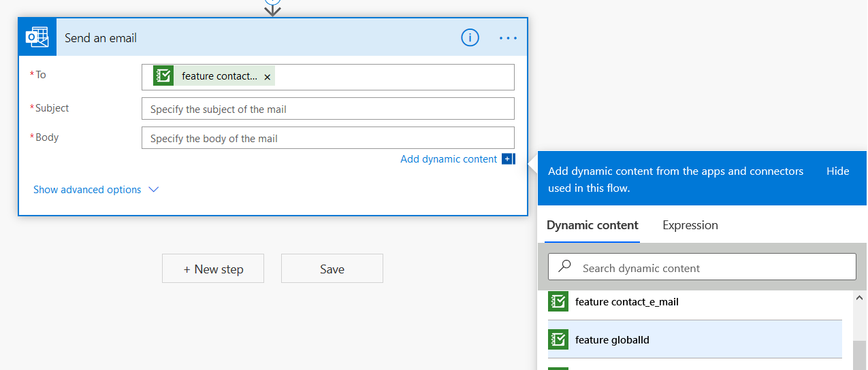The image size is (868, 370).
Task: Expand Show advanced options chevron
Action: (154, 190)
